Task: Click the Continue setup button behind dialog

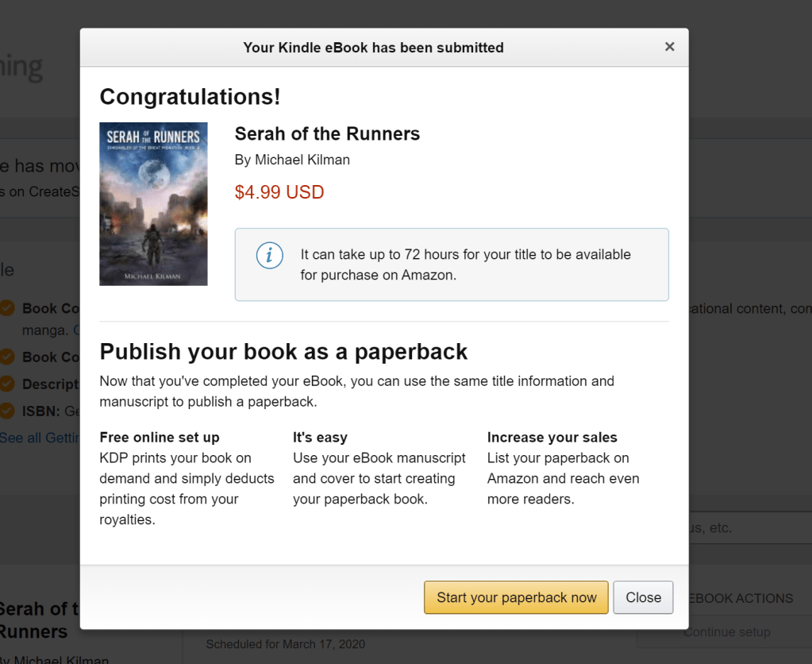Action: tap(726, 632)
